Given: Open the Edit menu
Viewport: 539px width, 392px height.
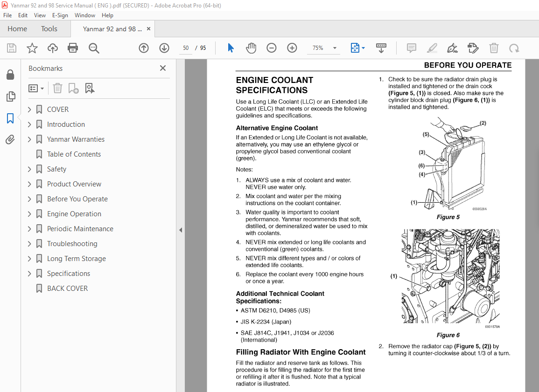Looking at the screenshot, I should (23, 15).
